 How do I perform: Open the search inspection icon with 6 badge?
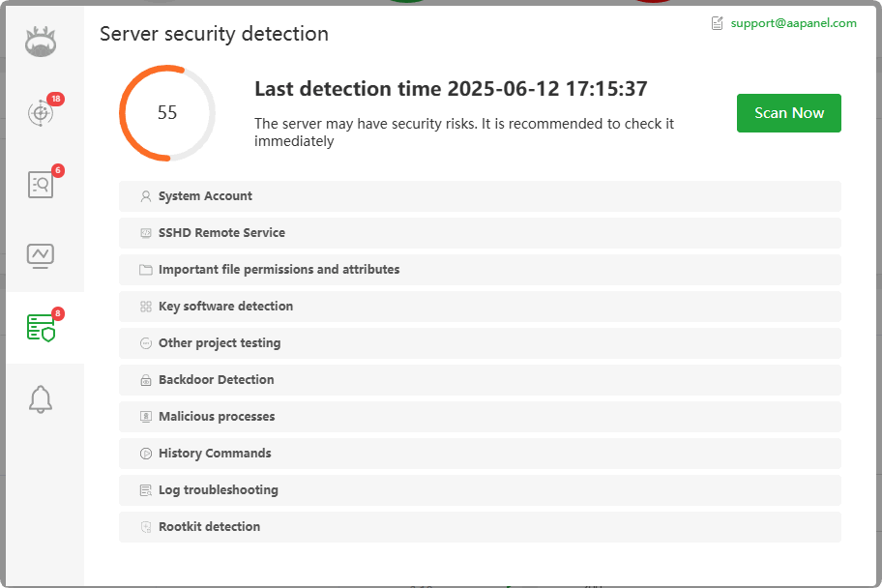tap(41, 185)
